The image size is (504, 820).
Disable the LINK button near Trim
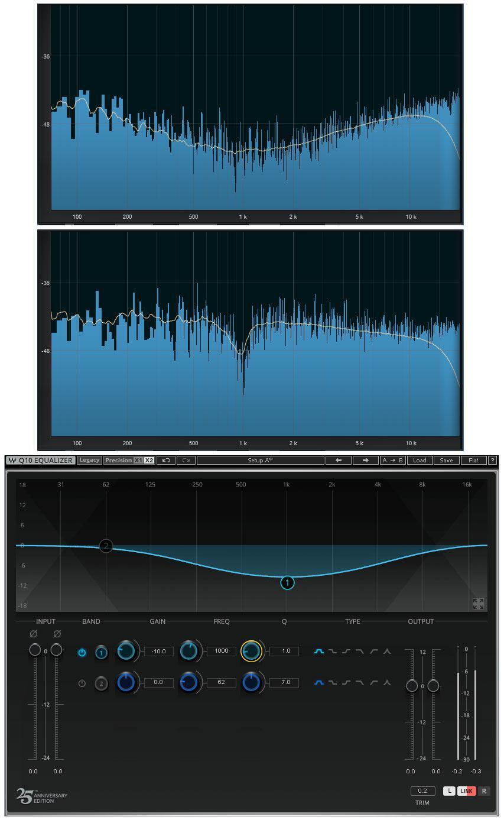[466, 790]
